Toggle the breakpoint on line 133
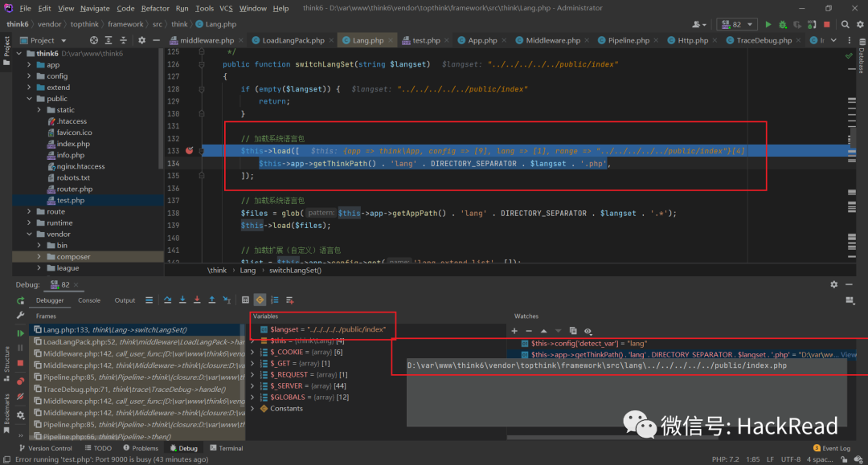868x465 pixels. tap(190, 150)
